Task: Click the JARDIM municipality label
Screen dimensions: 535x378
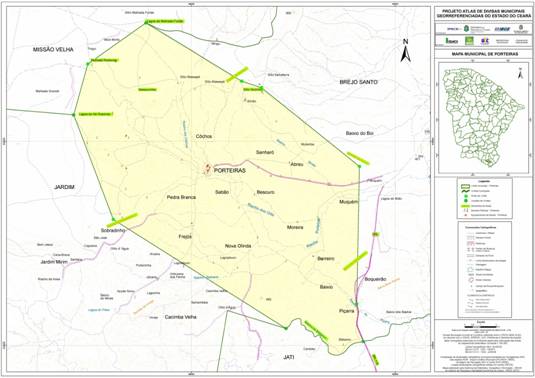Action: pyautogui.click(x=64, y=187)
